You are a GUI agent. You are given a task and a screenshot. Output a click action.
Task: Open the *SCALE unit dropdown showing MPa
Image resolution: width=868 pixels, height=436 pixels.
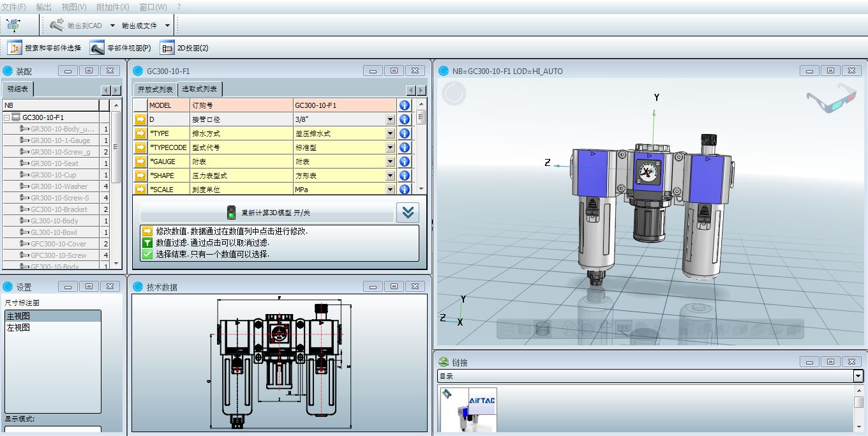pyautogui.click(x=390, y=190)
